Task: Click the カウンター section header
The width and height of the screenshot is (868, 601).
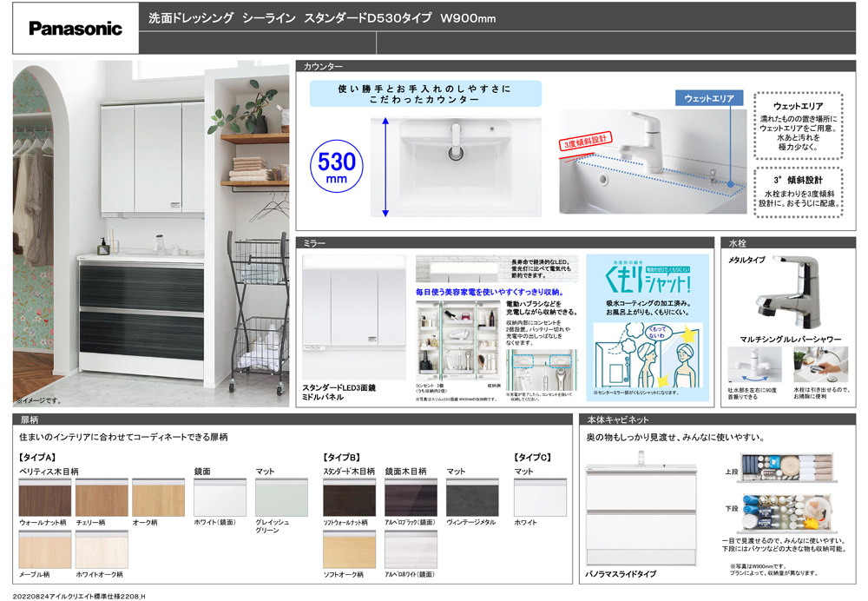Action: tap(323, 66)
